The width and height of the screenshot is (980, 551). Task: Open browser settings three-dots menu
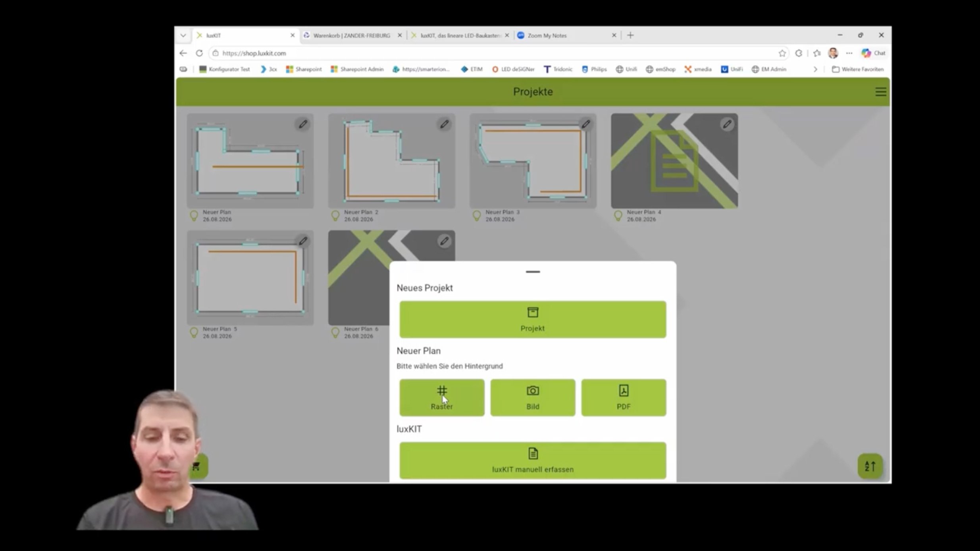(849, 53)
